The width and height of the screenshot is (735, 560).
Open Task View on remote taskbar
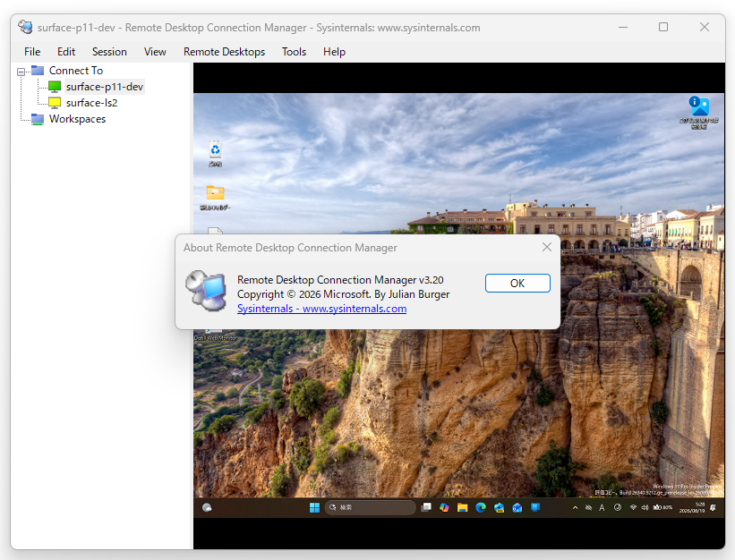(426, 507)
